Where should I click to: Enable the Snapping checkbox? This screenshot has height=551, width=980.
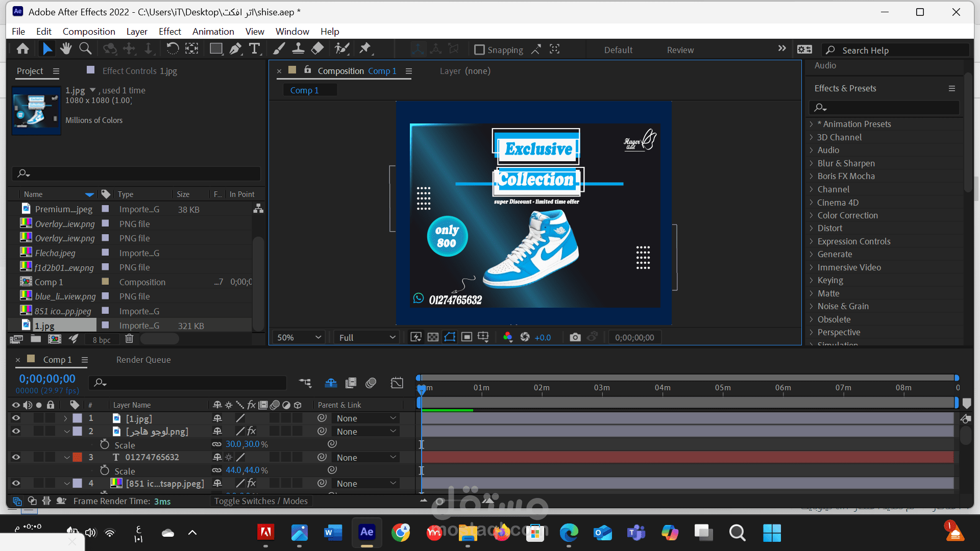pos(479,49)
